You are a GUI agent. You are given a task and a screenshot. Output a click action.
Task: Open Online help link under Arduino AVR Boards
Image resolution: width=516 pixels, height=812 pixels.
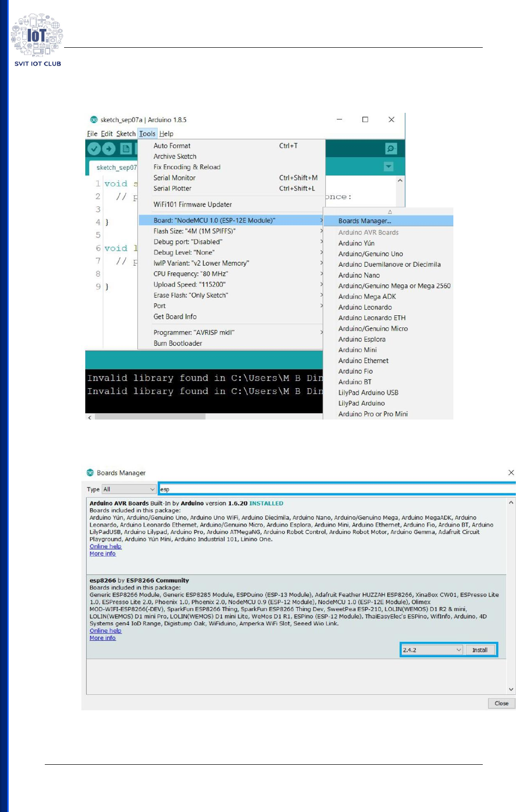point(106,546)
